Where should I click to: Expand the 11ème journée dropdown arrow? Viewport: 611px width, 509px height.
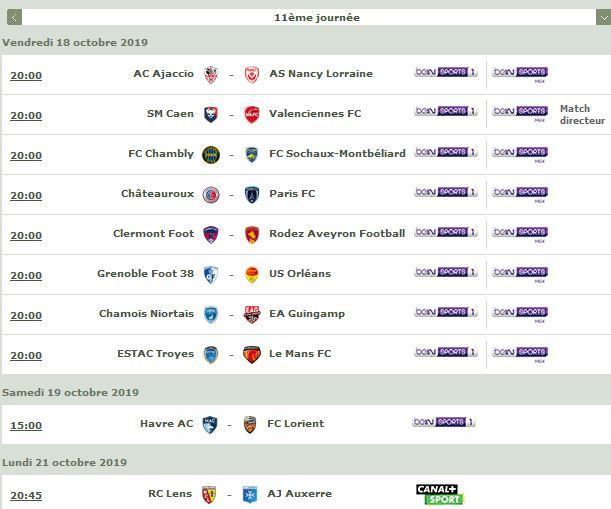[604, 18]
